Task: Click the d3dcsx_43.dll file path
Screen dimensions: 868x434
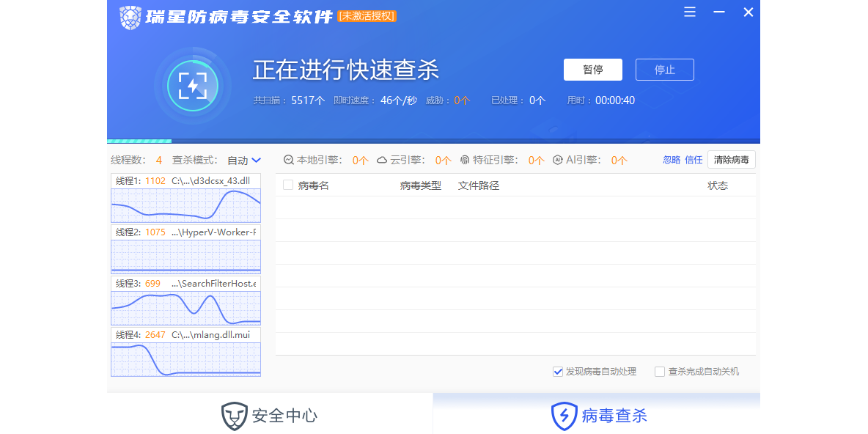Action: 211,180
